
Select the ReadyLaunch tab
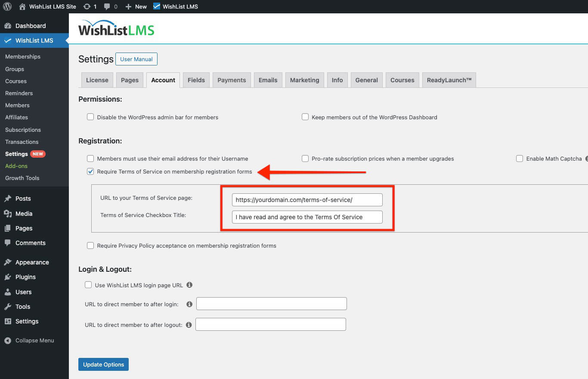pos(449,80)
